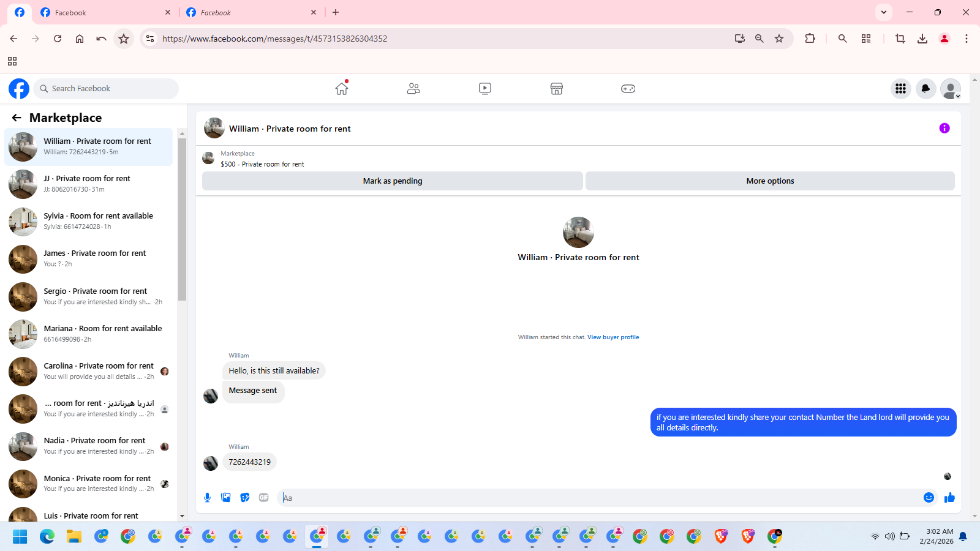
Task: Reload the page
Action: (58, 39)
